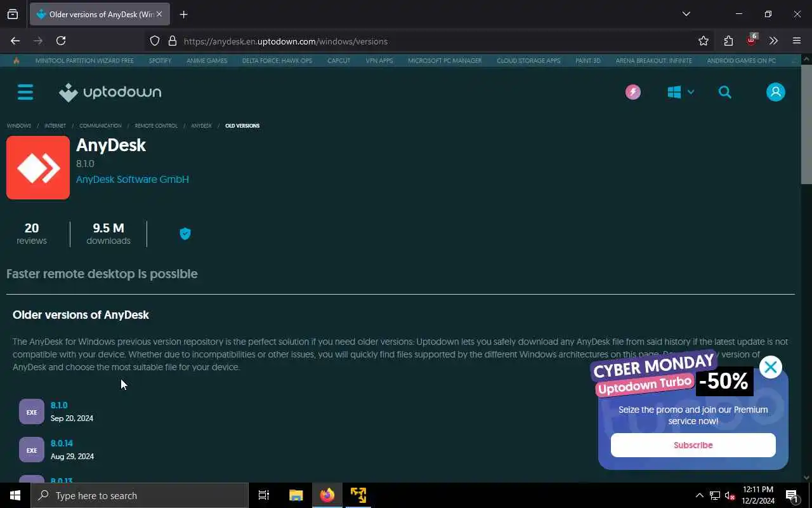This screenshot has width=812, height=508.
Task: Bookmark this page with star icon
Action: (x=704, y=41)
